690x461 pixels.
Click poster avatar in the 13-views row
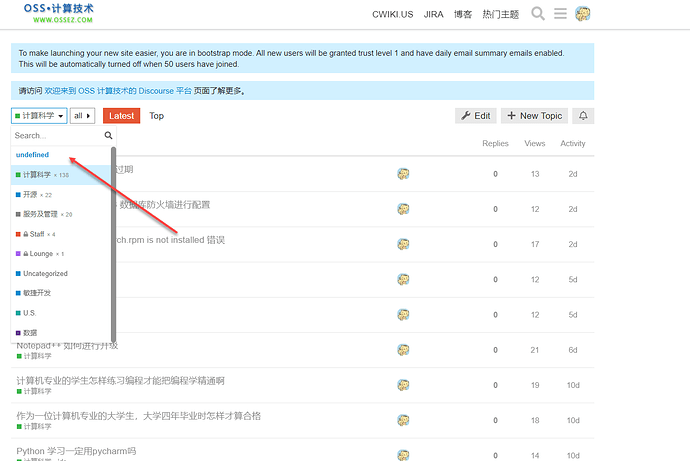pos(403,174)
